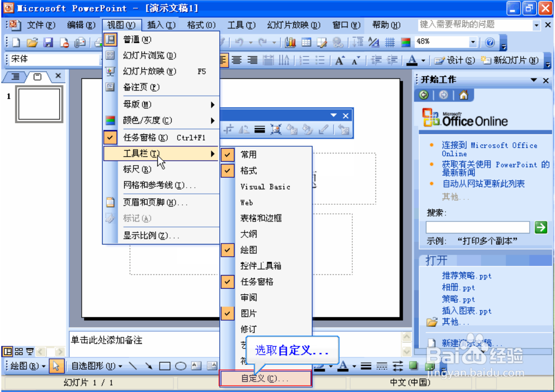Open the 48% zoom level dropdown

pyautogui.click(x=474, y=42)
